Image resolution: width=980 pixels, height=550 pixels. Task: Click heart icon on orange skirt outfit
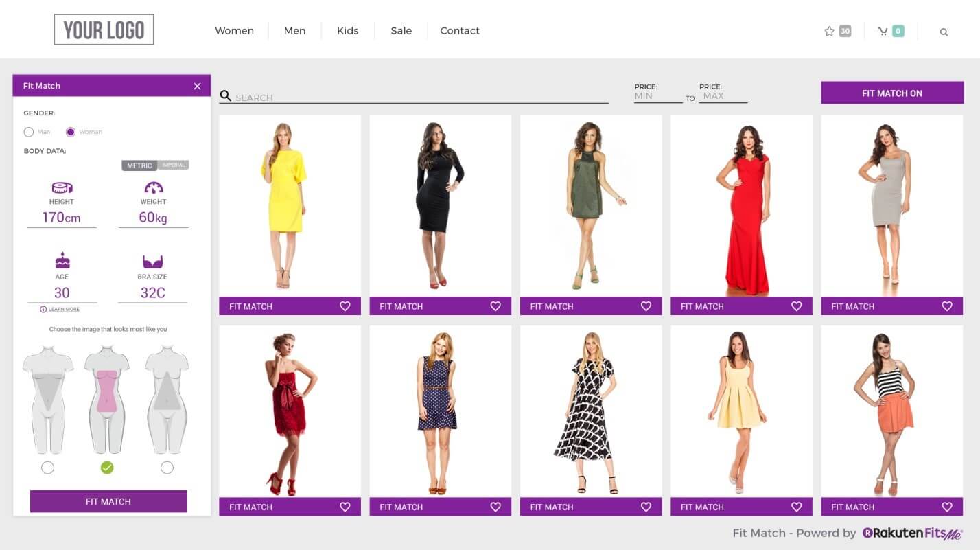(x=947, y=507)
